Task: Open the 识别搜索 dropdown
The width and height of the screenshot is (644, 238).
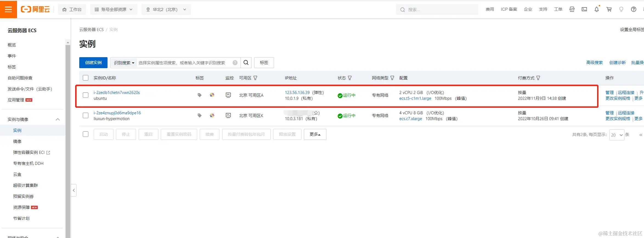Action: click(x=124, y=63)
